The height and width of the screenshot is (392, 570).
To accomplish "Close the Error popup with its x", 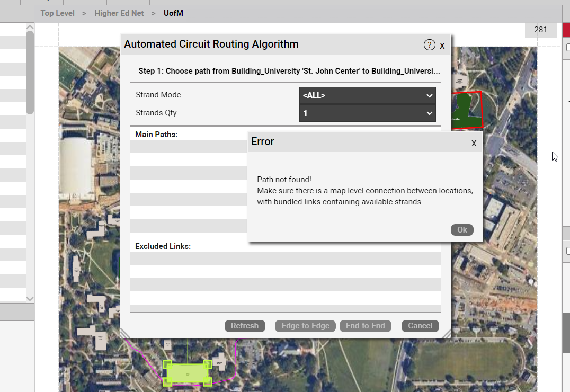I will pos(474,142).
